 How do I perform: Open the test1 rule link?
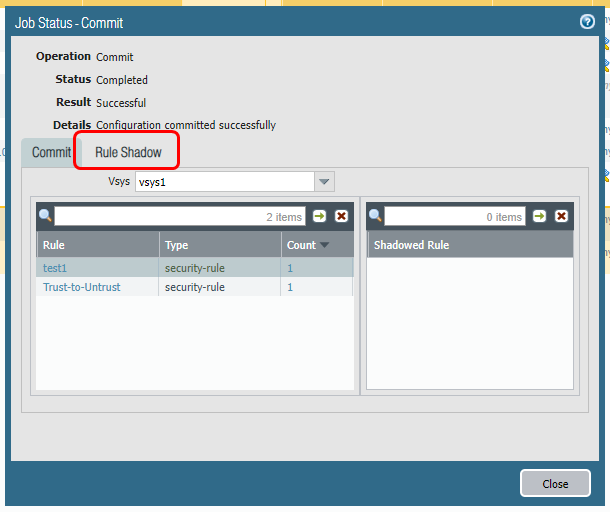[55, 268]
